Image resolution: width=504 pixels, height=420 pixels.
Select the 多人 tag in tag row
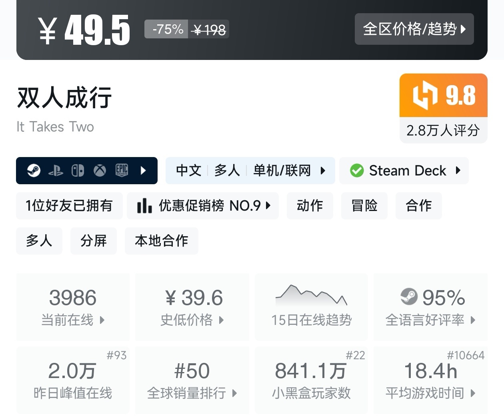click(x=39, y=241)
